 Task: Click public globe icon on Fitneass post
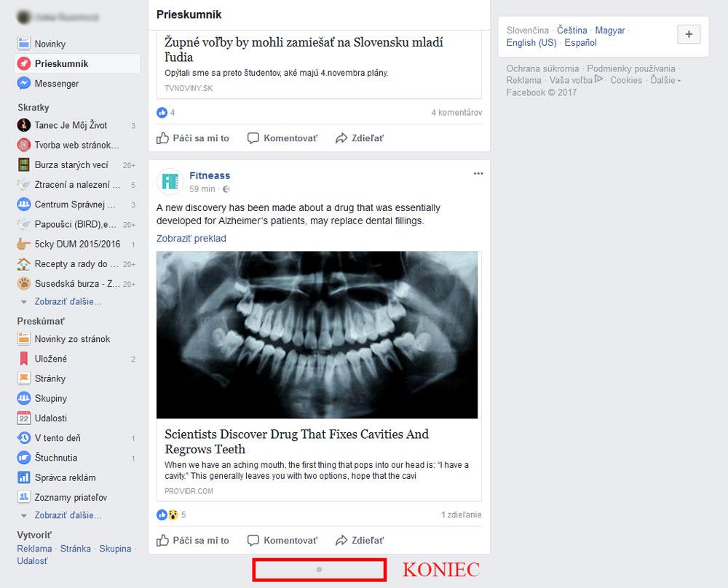click(226, 189)
